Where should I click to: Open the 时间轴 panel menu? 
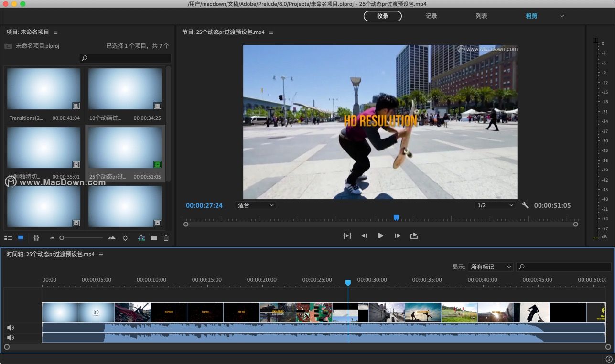pyautogui.click(x=101, y=254)
